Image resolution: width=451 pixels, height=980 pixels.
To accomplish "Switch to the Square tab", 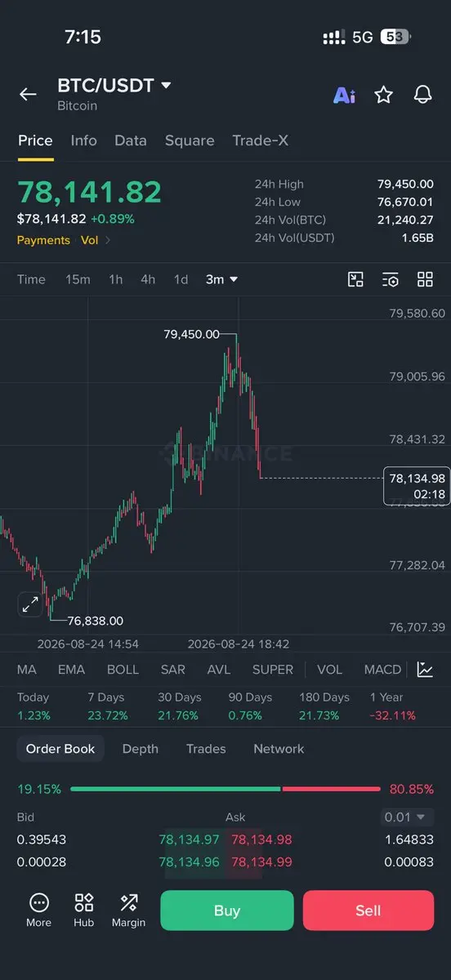I will [190, 140].
